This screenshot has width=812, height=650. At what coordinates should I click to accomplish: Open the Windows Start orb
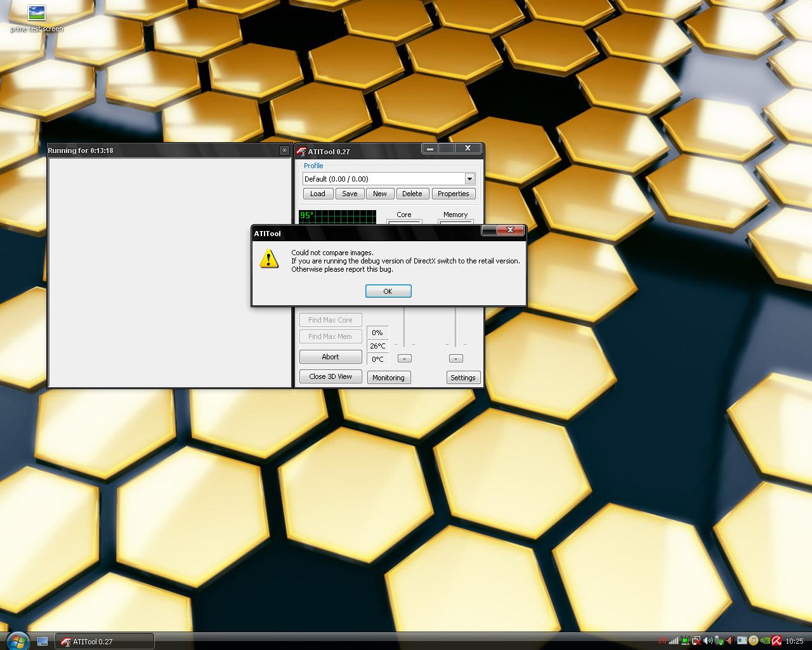(17, 640)
